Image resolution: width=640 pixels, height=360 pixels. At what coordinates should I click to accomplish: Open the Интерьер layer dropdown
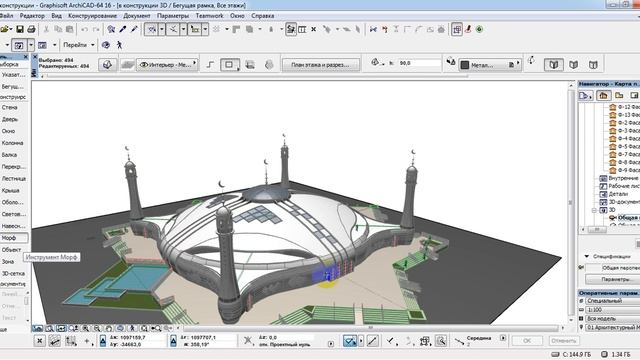click(168, 64)
